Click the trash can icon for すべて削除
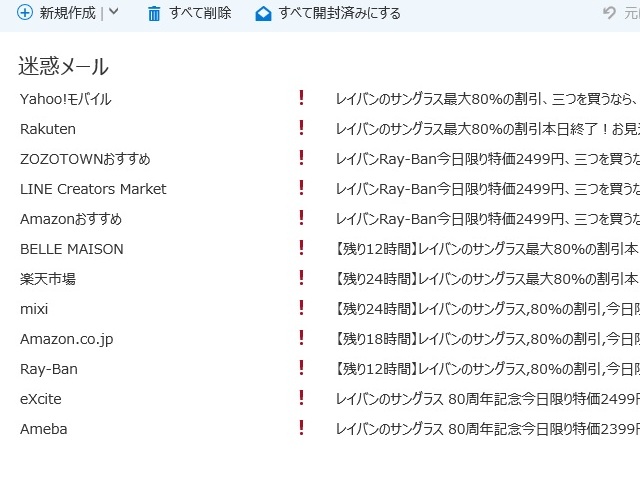640x480 pixels. (154, 13)
